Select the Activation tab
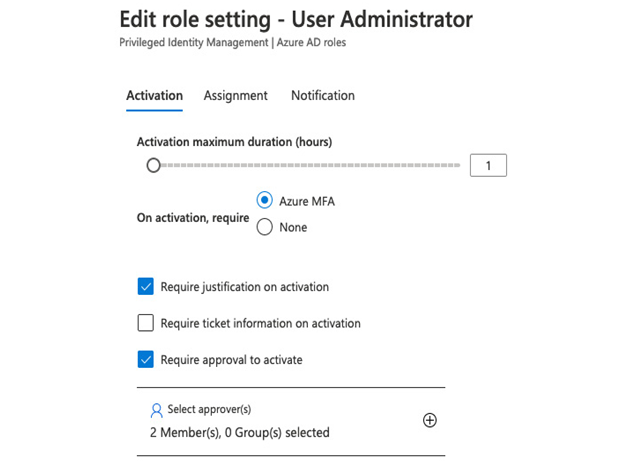Image resolution: width=628 pixels, height=463 pixels. click(x=155, y=96)
